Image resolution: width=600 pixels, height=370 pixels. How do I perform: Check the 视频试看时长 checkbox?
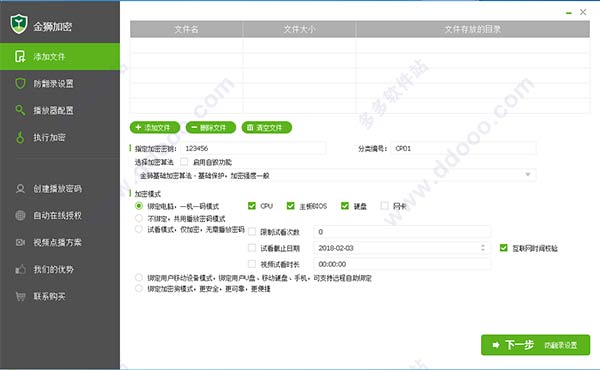[x=252, y=264]
